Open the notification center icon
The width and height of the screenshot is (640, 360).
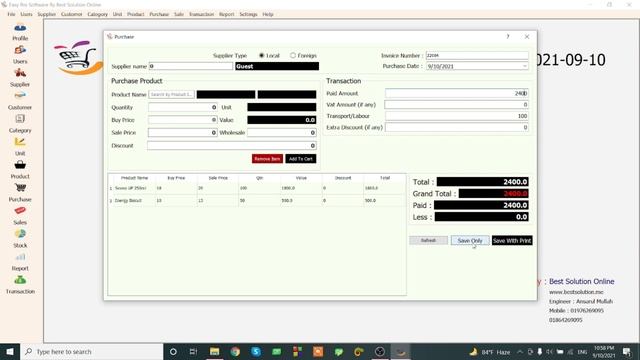627,351
